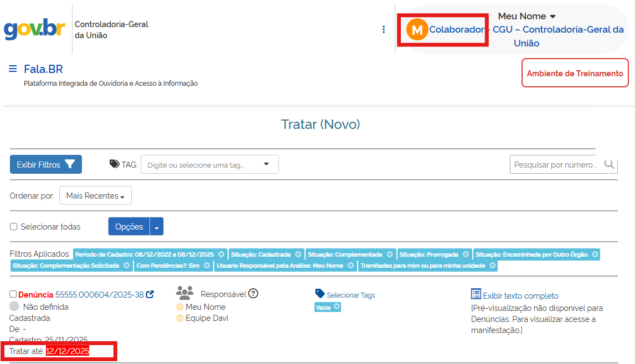Click the three-dot vertical menu icon
Screen dimensions: 635x364
(384, 29)
